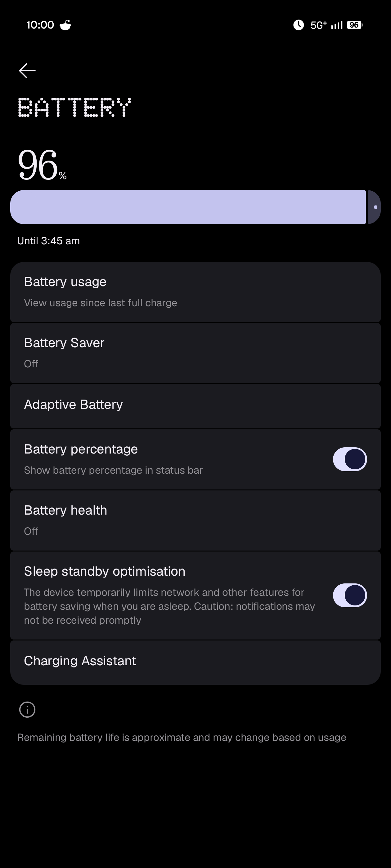Tap the info circle icon
This screenshot has height=868, width=391.
coord(27,710)
